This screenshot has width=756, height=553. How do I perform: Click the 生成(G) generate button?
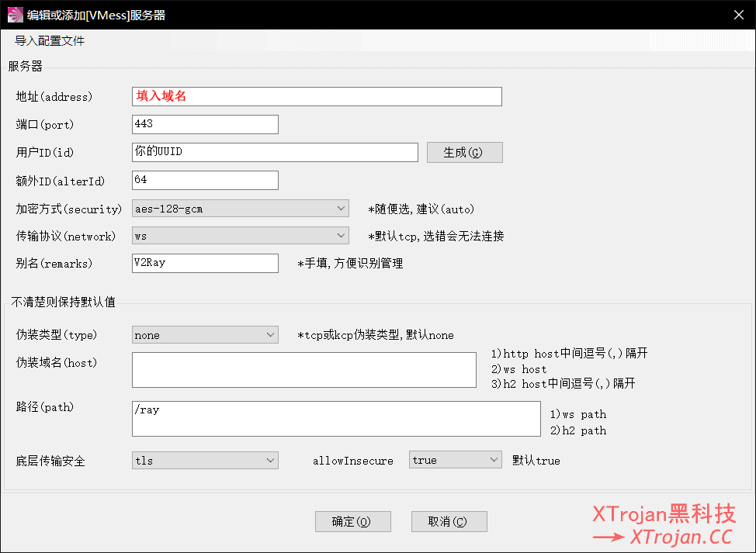(x=464, y=152)
